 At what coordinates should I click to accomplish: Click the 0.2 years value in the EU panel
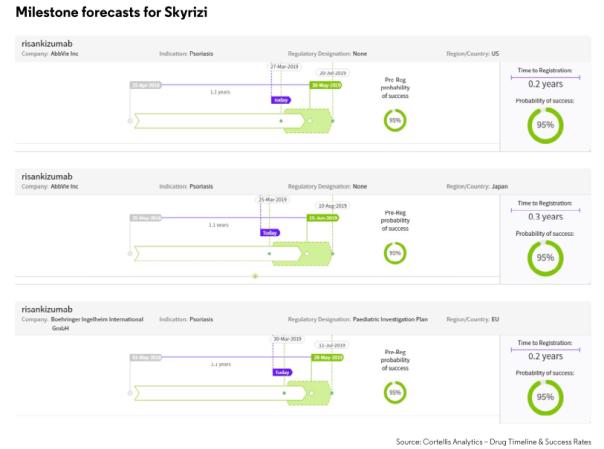(x=545, y=356)
